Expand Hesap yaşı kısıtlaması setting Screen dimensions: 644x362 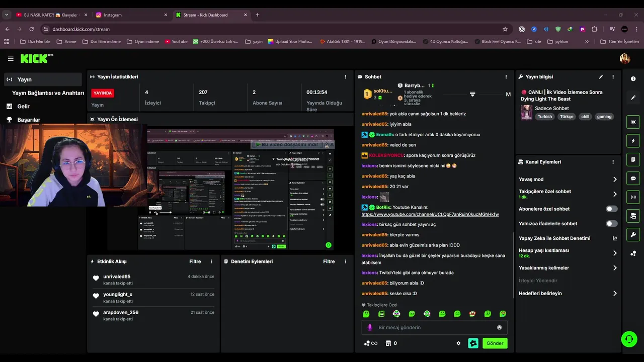click(x=615, y=253)
